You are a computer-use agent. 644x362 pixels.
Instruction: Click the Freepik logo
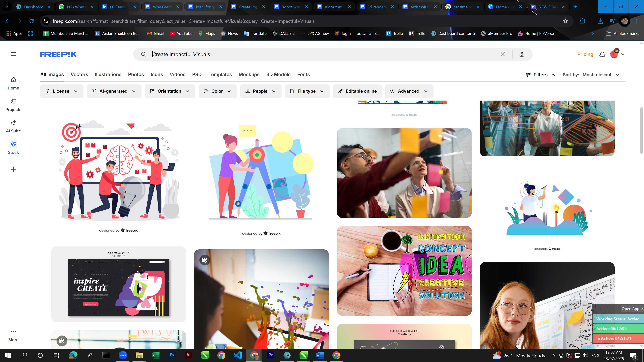[x=58, y=54]
